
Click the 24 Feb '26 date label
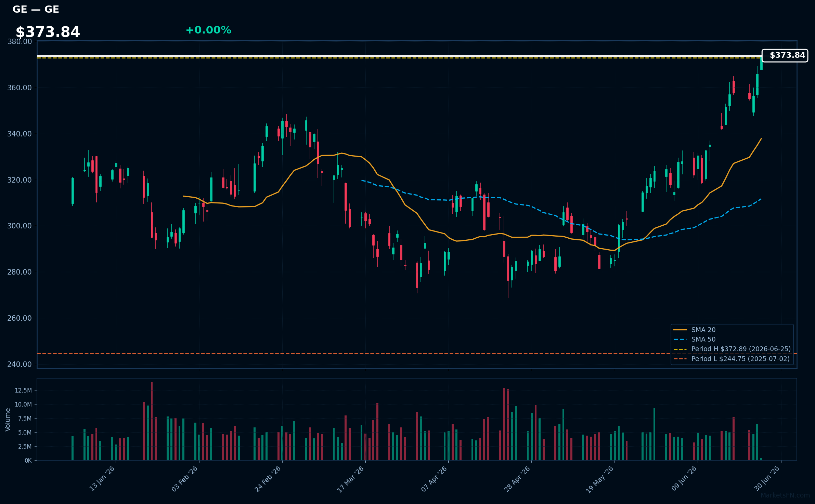pyautogui.click(x=268, y=479)
